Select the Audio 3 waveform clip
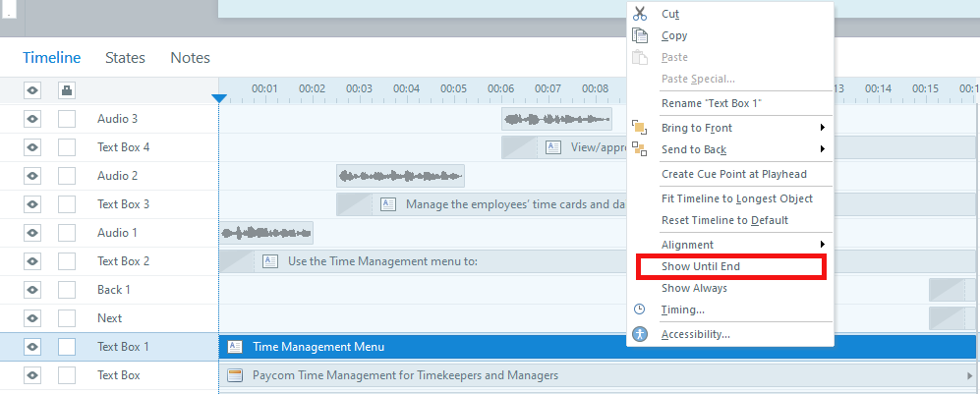The width and height of the screenshot is (980, 394). (557, 119)
